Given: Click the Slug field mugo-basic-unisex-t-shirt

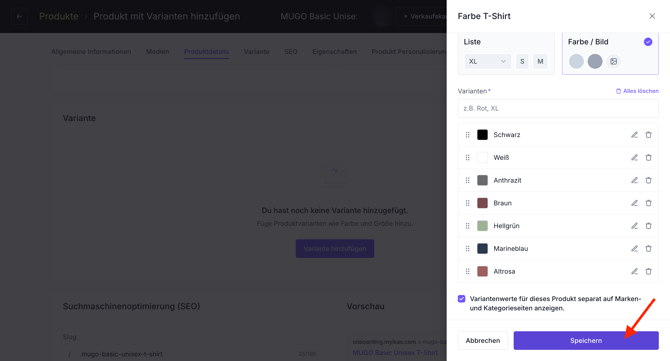Looking at the screenshot, I should 192,354.
